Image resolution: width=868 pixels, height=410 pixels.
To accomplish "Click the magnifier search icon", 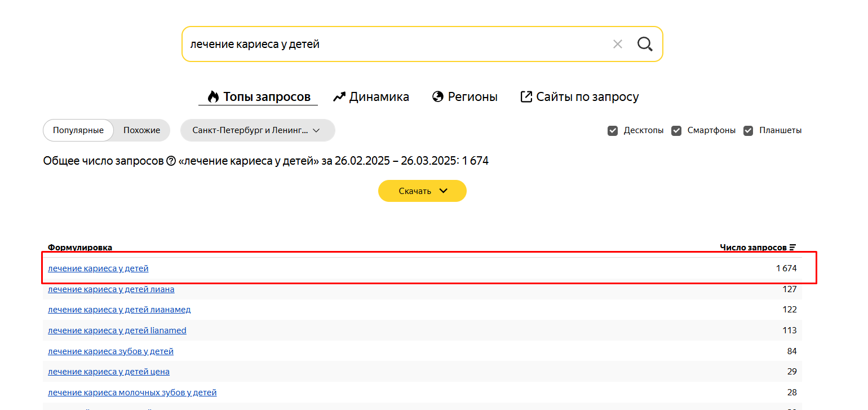I will [x=644, y=43].
